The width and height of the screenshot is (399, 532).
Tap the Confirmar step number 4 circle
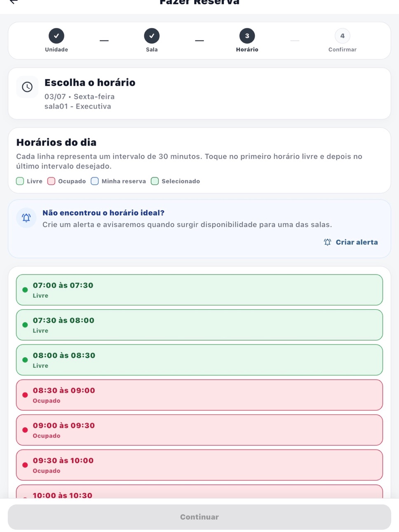[x=342, y=36]
